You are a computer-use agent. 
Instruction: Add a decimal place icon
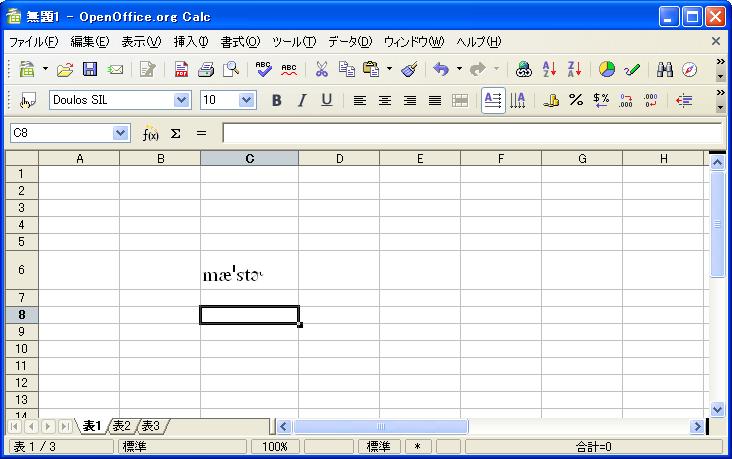click(x=626, y=100)
